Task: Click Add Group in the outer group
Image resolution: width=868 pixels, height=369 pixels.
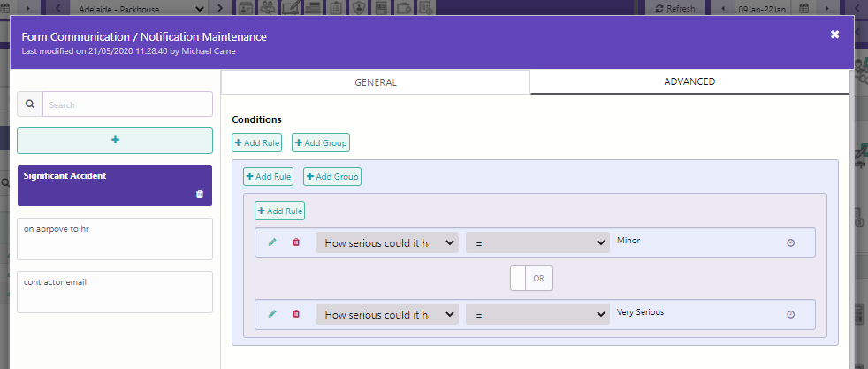Action: click(332, 177)
